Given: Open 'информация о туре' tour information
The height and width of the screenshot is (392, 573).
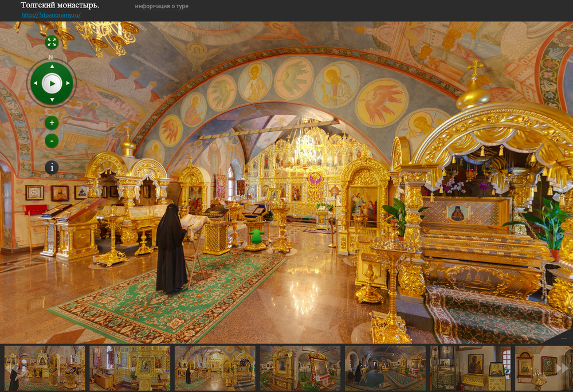Looking at the screenshot, I should (162, 6).
